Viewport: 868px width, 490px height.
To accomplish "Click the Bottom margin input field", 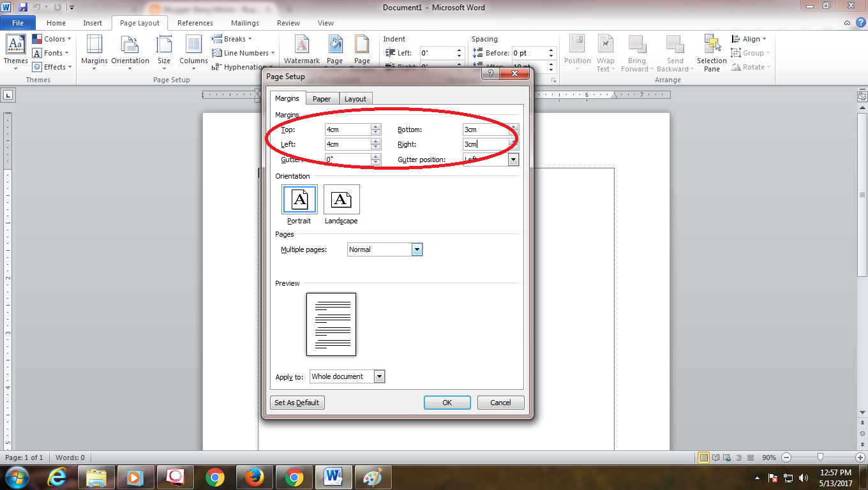I will (x=486, y=130).
